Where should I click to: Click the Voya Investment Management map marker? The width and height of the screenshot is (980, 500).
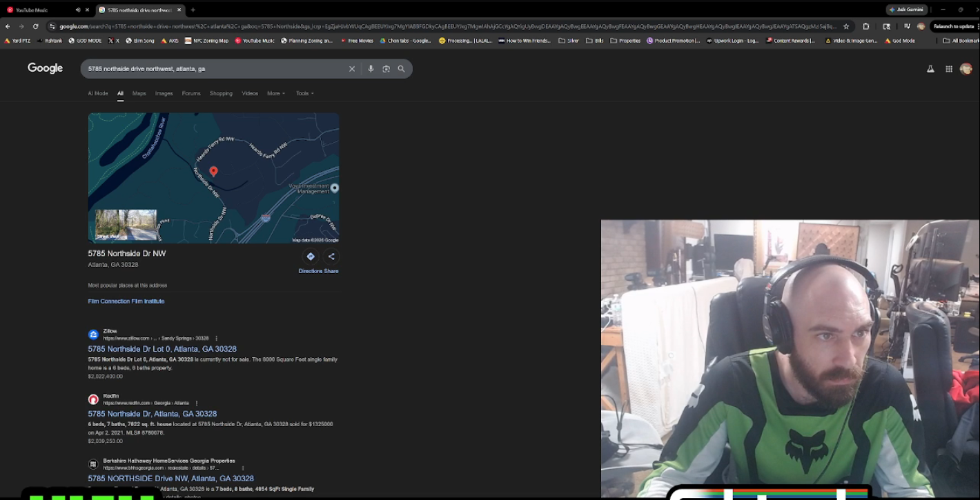point(335,188)
